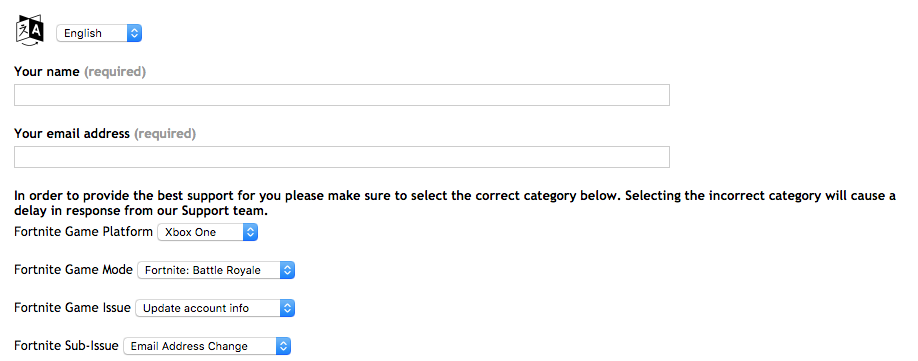Click blue arrows on Update account info selector
918x361 pixels.
(287, 308)
